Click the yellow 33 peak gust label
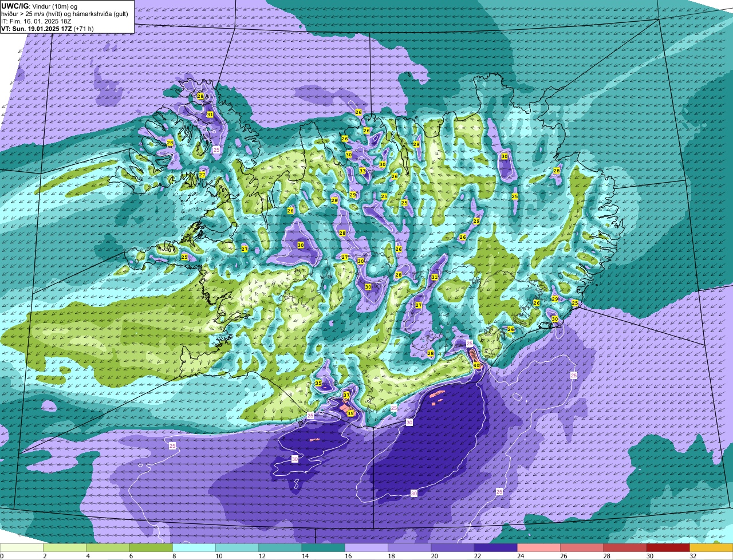The height and width of the screenshot is (560, 733). (362, 171)
